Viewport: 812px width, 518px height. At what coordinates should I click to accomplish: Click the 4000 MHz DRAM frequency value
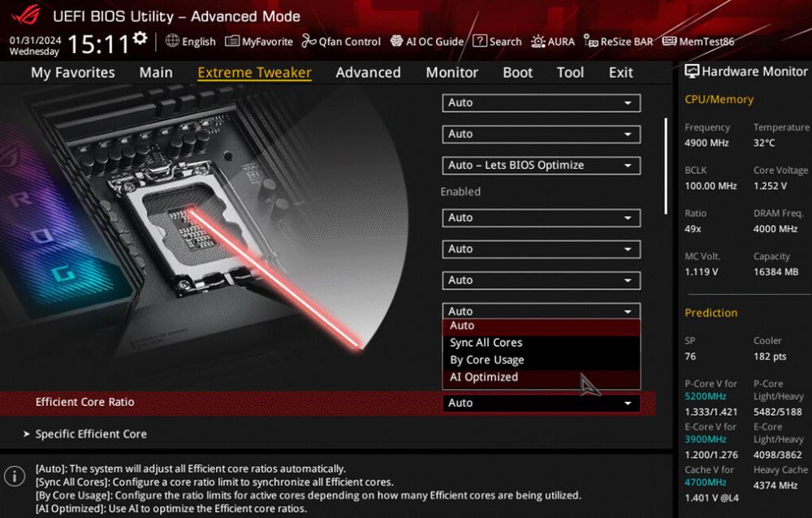pyautogui.click(x=775, y=229)
